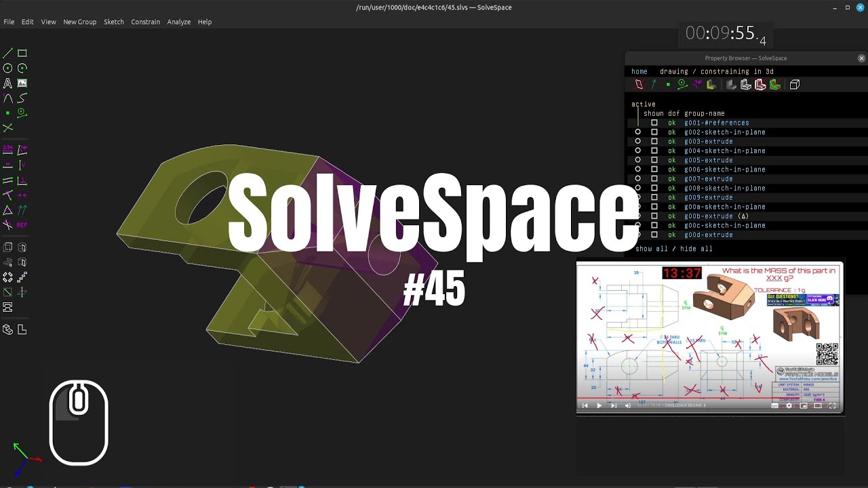Open the Edit menu
Image resolution: width=868 pixels, height=488 pixels.
click(x=27, y=22)
